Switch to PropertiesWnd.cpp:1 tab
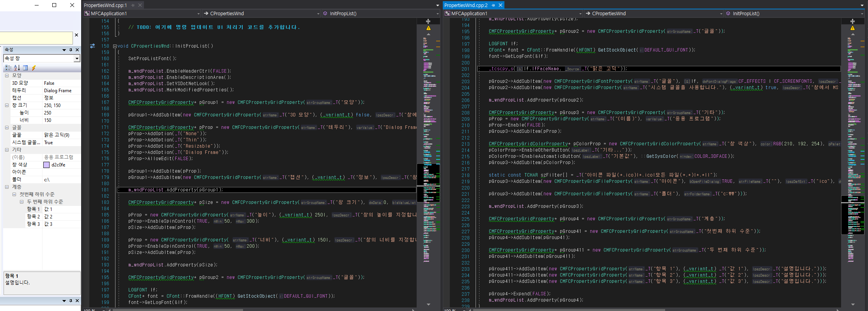868x311 pixels. (x=105, y=5)
